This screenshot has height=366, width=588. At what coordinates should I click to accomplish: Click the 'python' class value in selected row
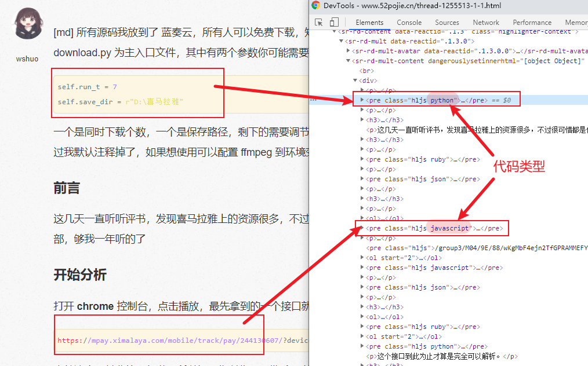[x=442, y=100]
